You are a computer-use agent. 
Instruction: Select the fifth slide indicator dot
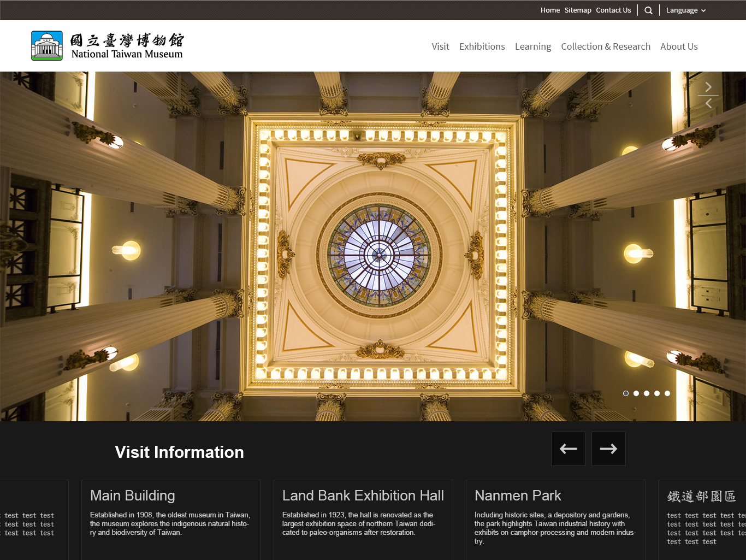coord(667,393)
